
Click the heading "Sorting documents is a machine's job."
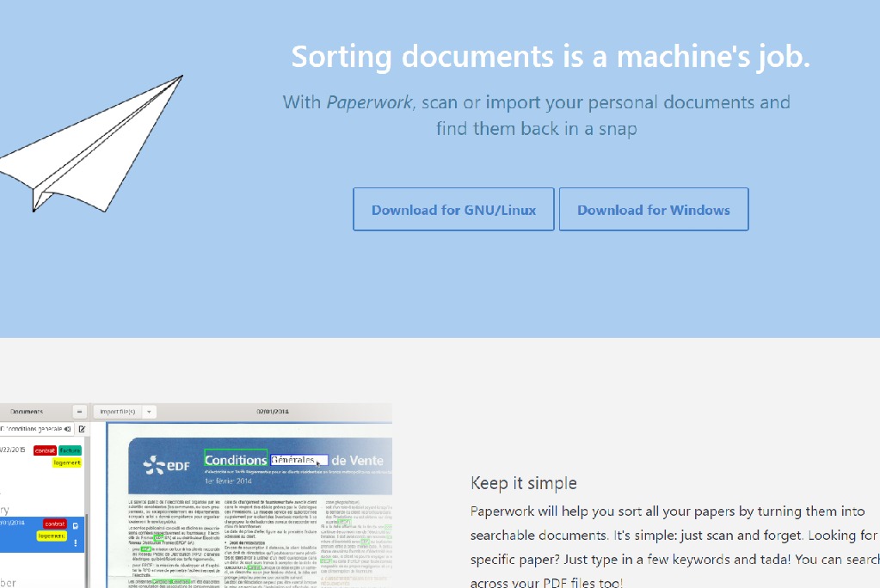(551, 58)
